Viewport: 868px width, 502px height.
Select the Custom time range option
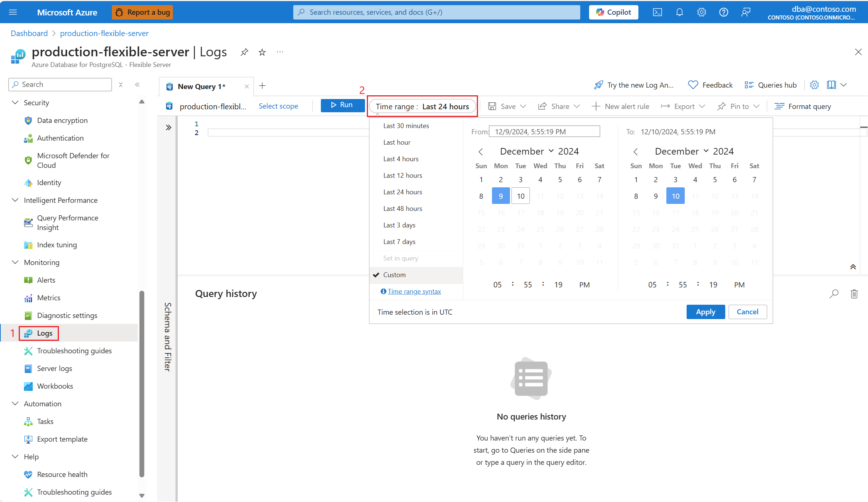(x=394, y=275)
